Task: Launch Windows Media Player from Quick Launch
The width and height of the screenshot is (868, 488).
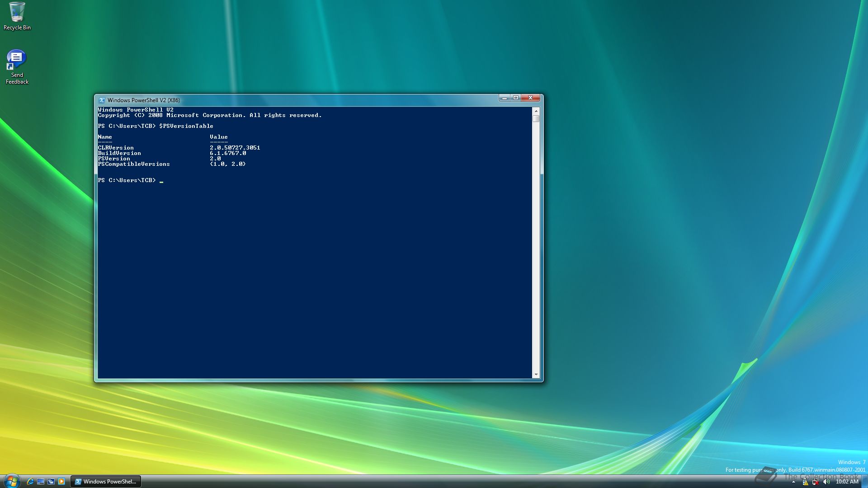Action: pos(61,482)
